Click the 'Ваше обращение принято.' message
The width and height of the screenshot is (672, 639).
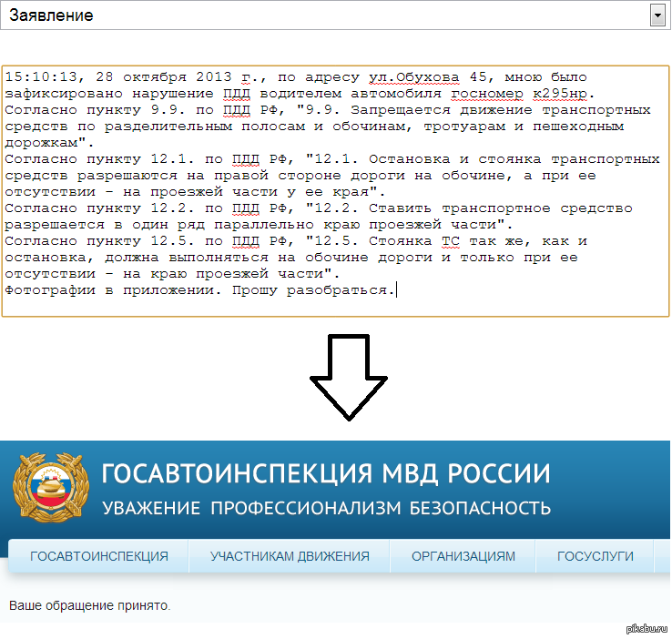click(x=89, y=605)
